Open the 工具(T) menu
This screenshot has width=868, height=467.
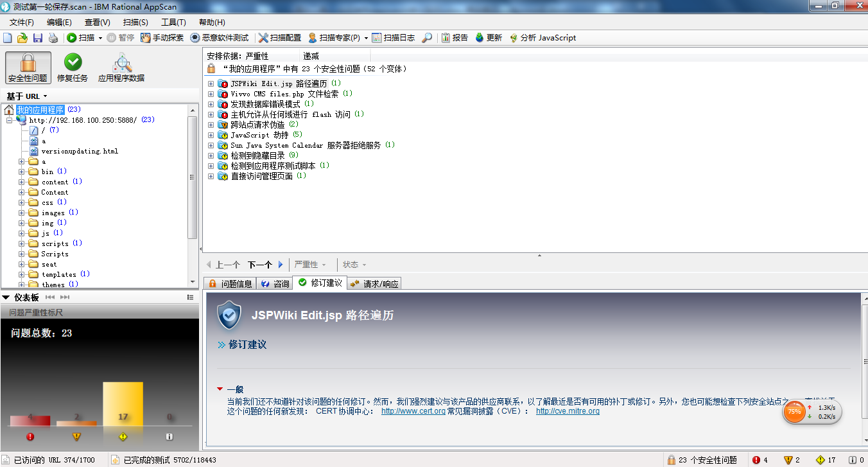pos(173,22)
